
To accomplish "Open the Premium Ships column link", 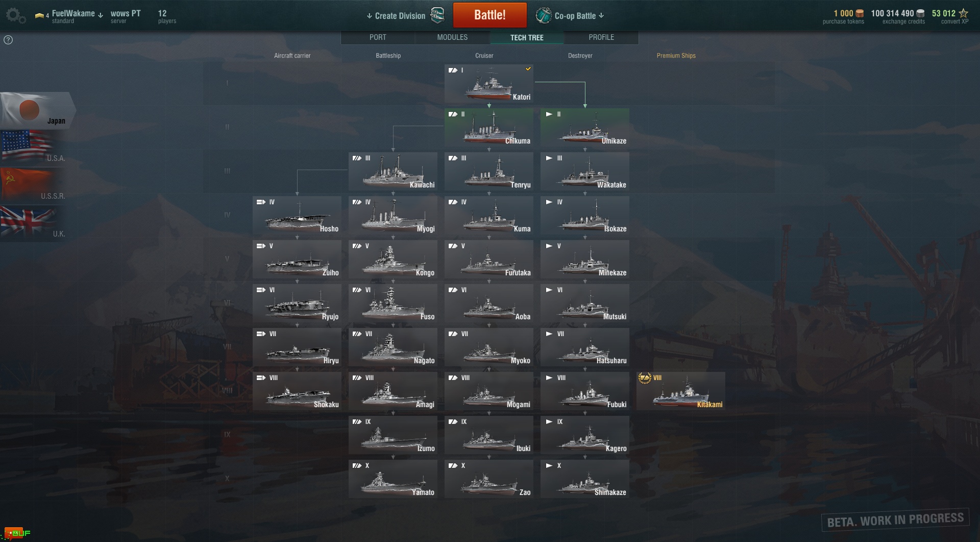I will (676, 56).
